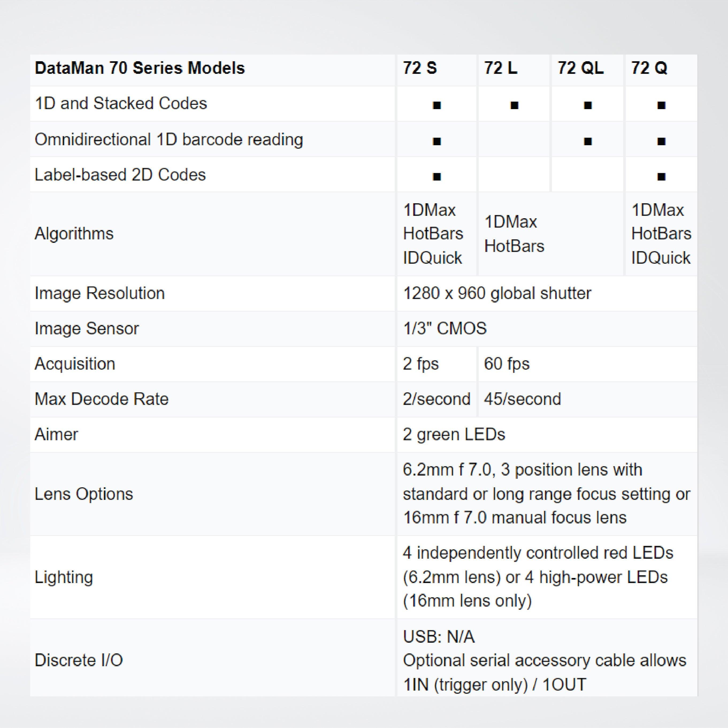The height and width of the screenshot is (728, 728).
Task: Click the 72 Q square in Label-based 2D Codes row
Action: click(x=661, y=176)
